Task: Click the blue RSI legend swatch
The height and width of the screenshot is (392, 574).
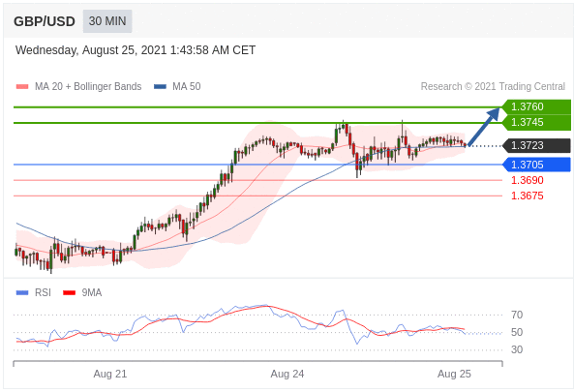Action: click(22, 293)
